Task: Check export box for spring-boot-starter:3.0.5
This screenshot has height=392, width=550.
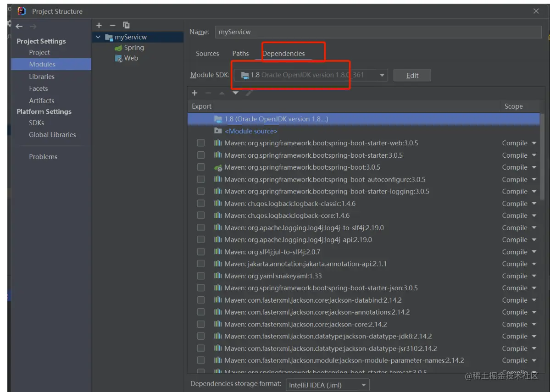Action: point(200,155)
